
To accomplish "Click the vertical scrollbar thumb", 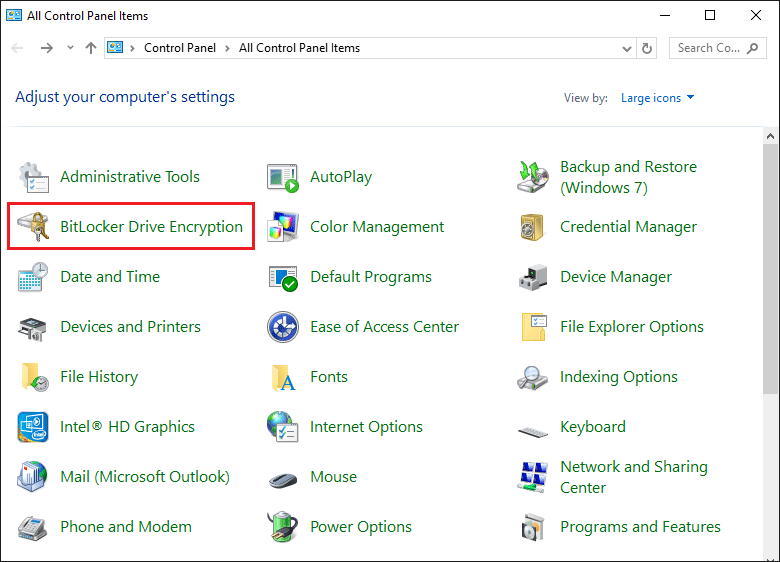I will (771, 269).
